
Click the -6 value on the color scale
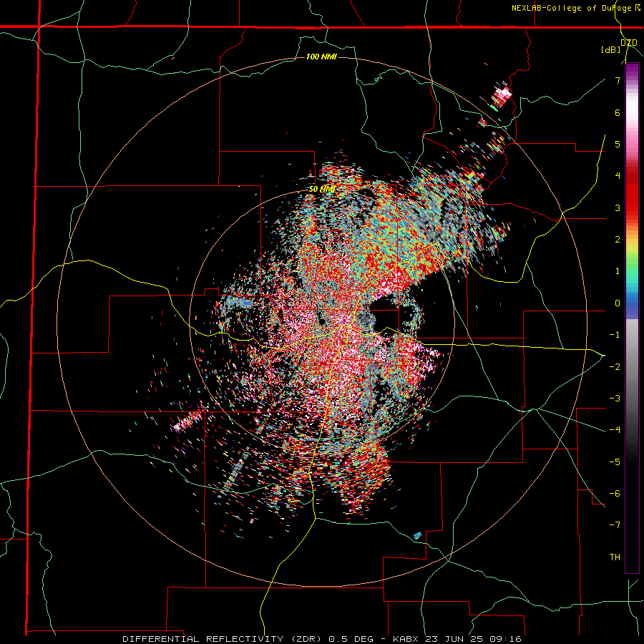click(x=615, y=494)
